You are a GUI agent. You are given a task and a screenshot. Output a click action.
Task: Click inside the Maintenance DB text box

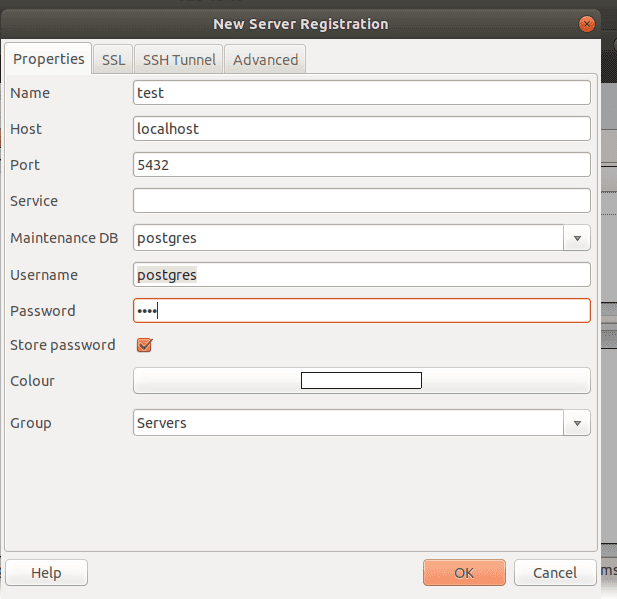(348, 238)
